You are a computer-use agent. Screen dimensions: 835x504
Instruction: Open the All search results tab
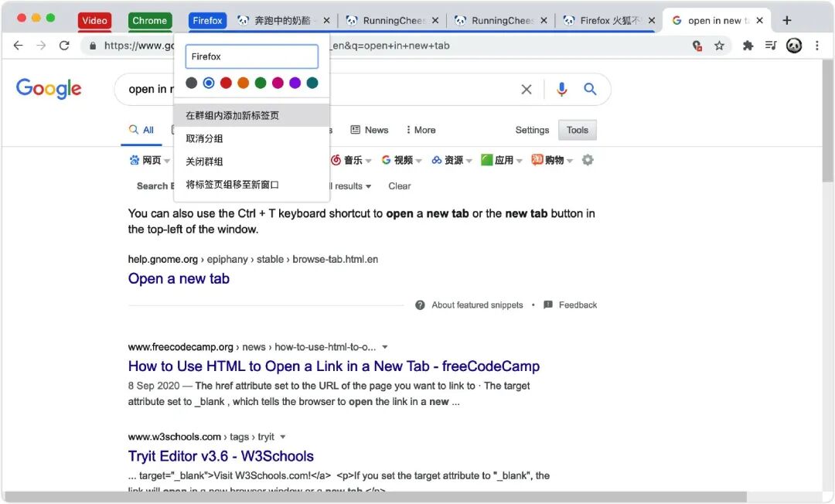[x=141, y=130]
